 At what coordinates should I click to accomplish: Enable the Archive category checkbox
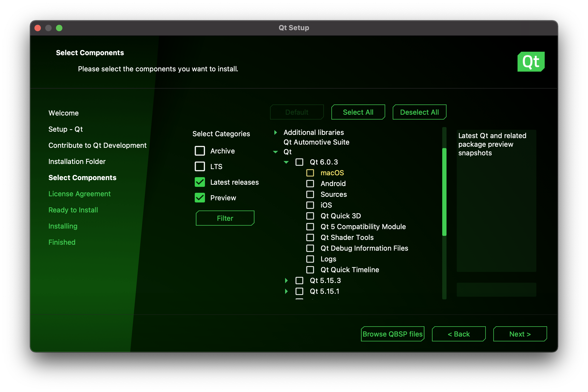pyautogui.click(x=200, y=151)
